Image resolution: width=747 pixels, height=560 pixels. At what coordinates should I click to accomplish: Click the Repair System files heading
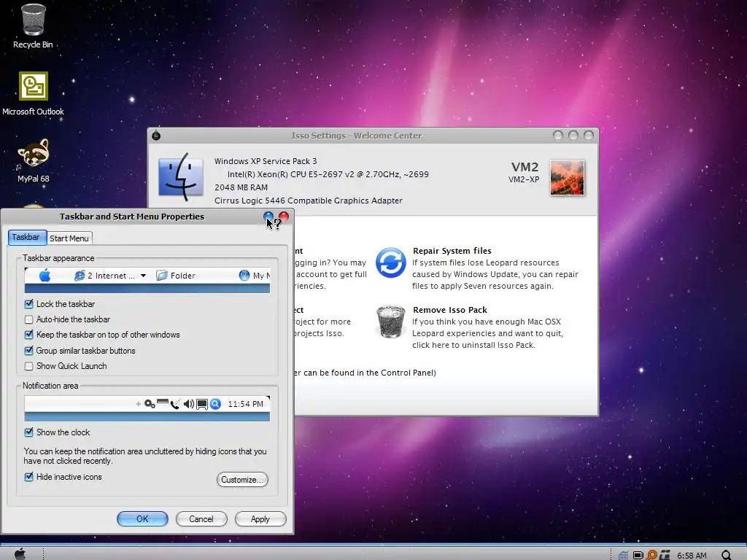click(x=452, y=251)
